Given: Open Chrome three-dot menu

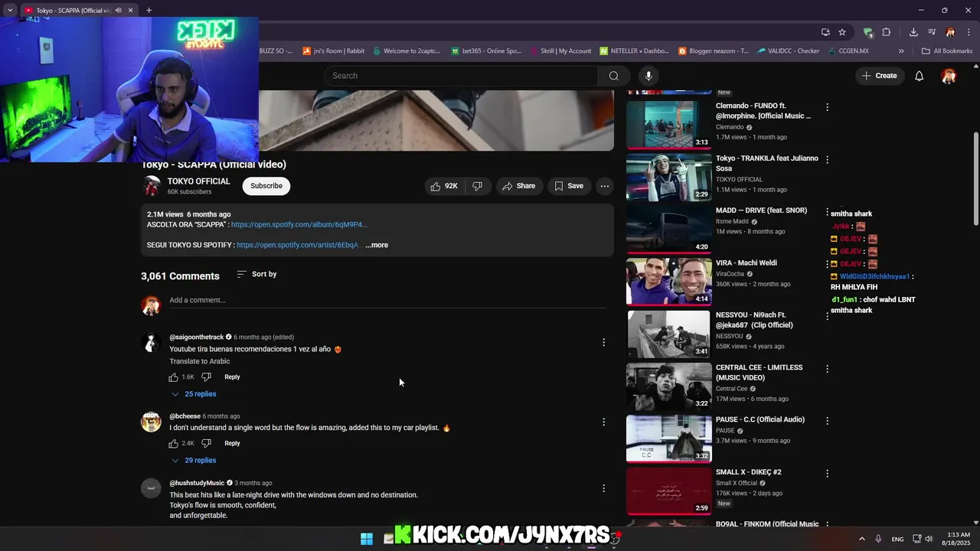Looking at the screenshot, I should (969, 32).
